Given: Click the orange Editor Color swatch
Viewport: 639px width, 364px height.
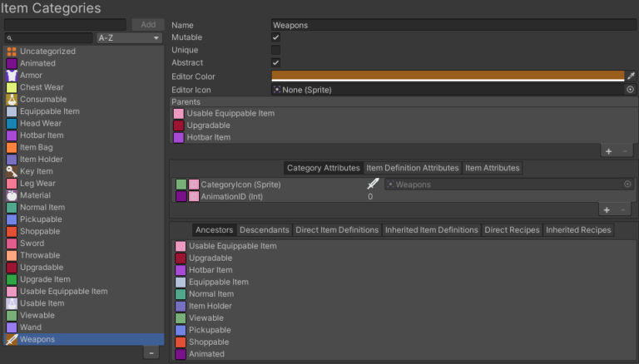Looking at the screenshot, I should click(x=448, y=76).
